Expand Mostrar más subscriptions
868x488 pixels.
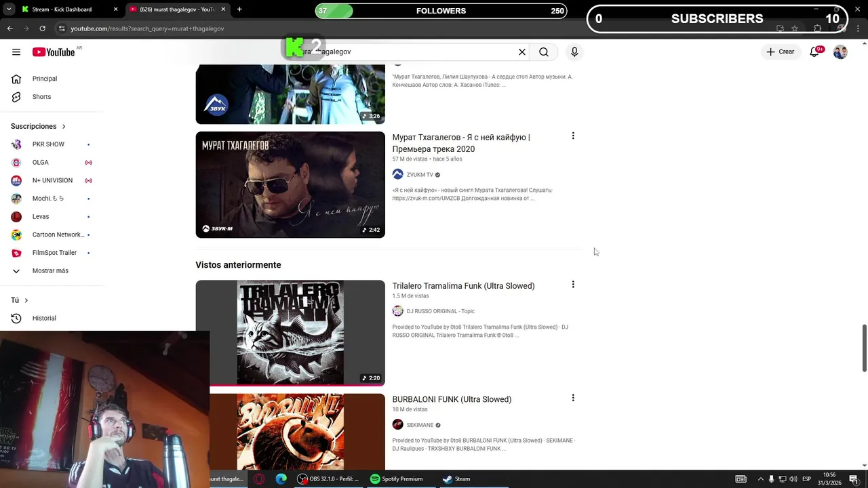52,270
